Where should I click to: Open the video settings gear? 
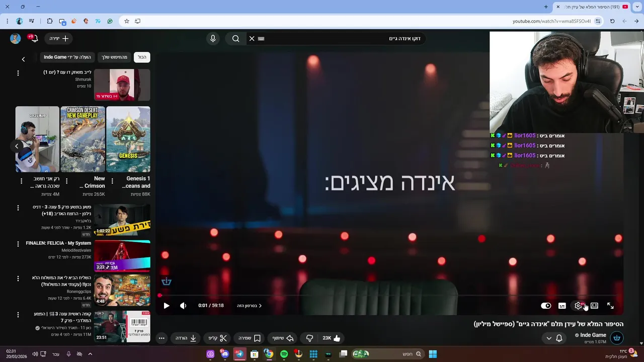click(x=578, y=306)
